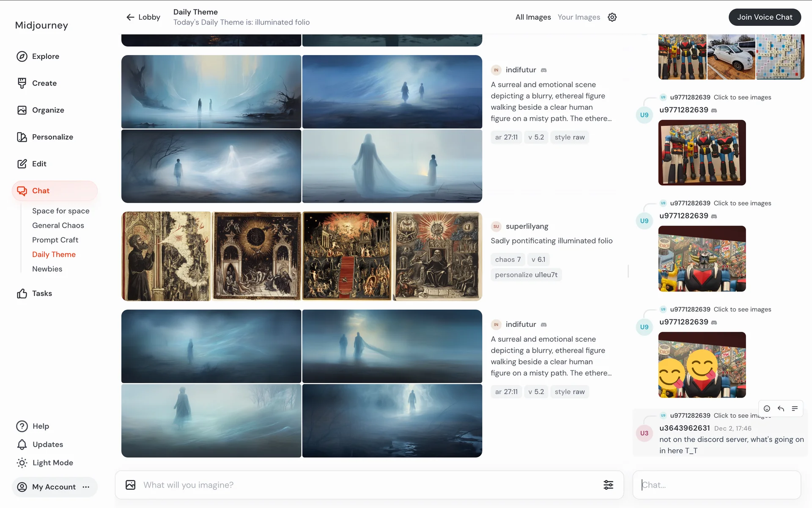Click the Create brush icon
812x508 pixels.
coord(22,83)
